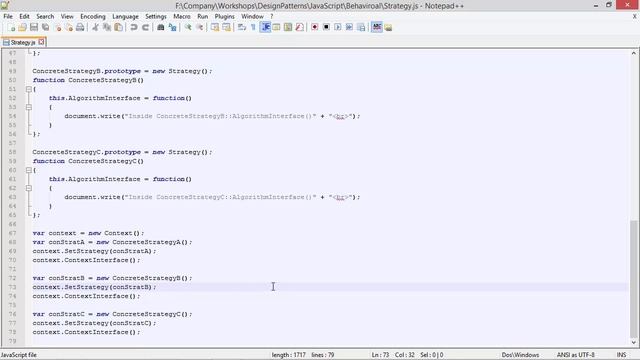Image resolution: width=640 pixels, height=360 pixels.
Task: Click vertical scrollbar down arrow
Action: (x=633, y=342)
